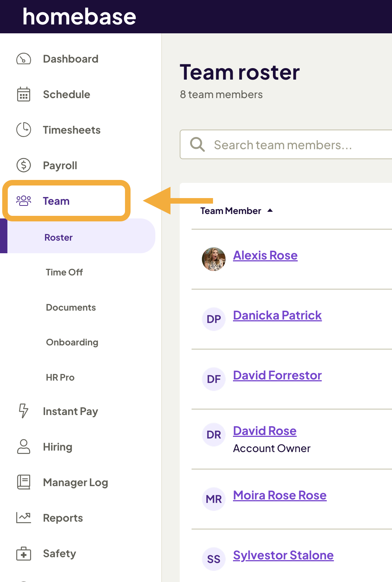Image resolution: width=392 pixels, height=582 pixels.
Task: Click the Manager Log book icon
Action: [24, 482]
